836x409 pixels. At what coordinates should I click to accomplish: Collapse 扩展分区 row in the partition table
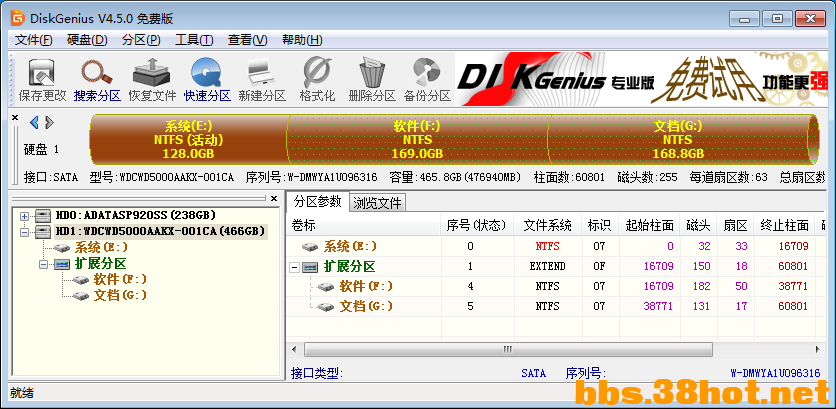coord(294,267)
